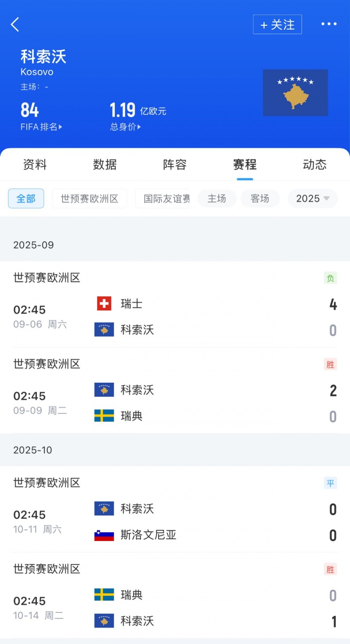Tap Slovenia flag icon in 10-11 match
The height and width of the screenshot is (644, 350).
104,535
